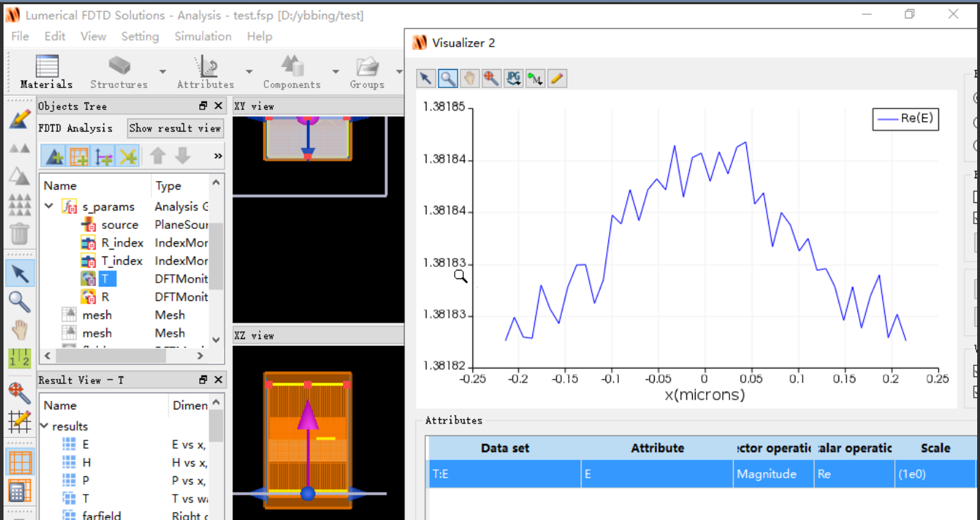Select R DFT monitor in Objects Tree
The width and height of the screenshot is (980, 520).
(x=105, y=297)
